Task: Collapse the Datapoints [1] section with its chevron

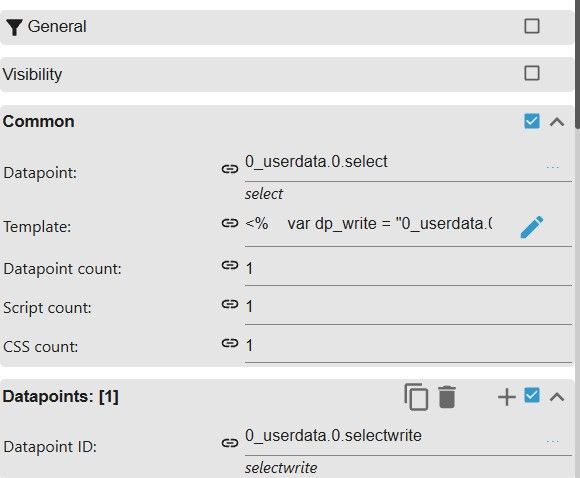Action: 557,397
